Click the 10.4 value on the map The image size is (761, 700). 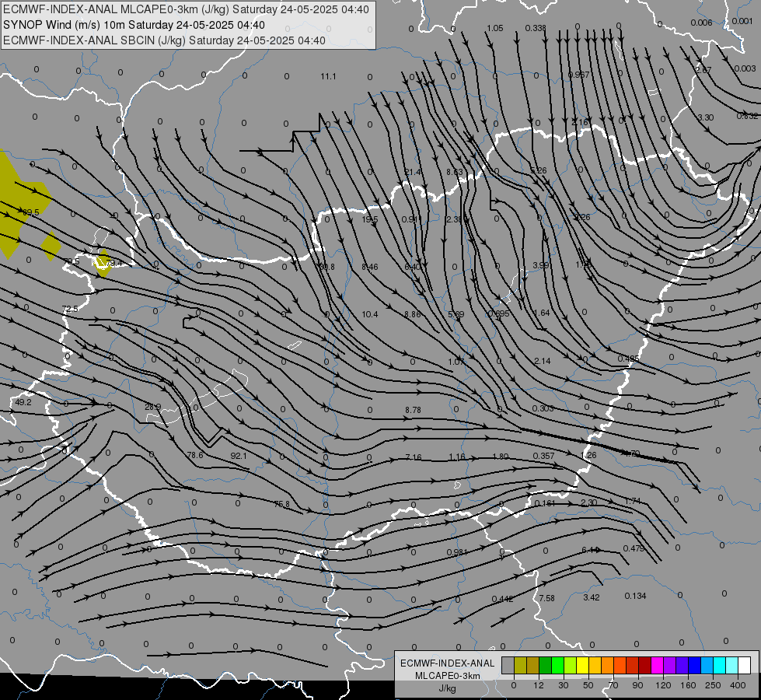[x=370, y=314]
